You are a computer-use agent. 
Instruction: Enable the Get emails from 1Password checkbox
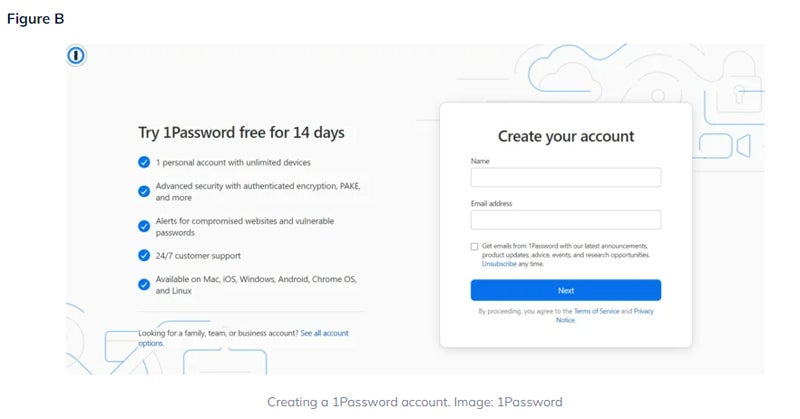click(x=475, y=246)
